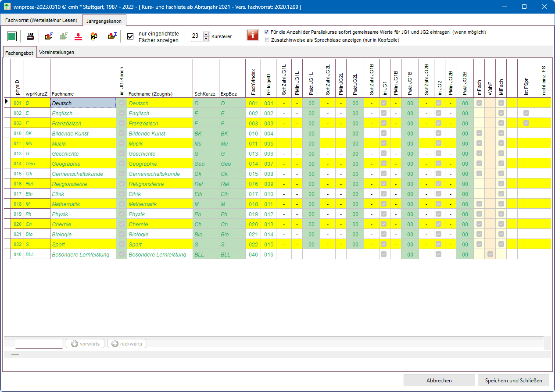Click the green square toolbar button
Screen dimensions: 555x392
click(12, 36)
